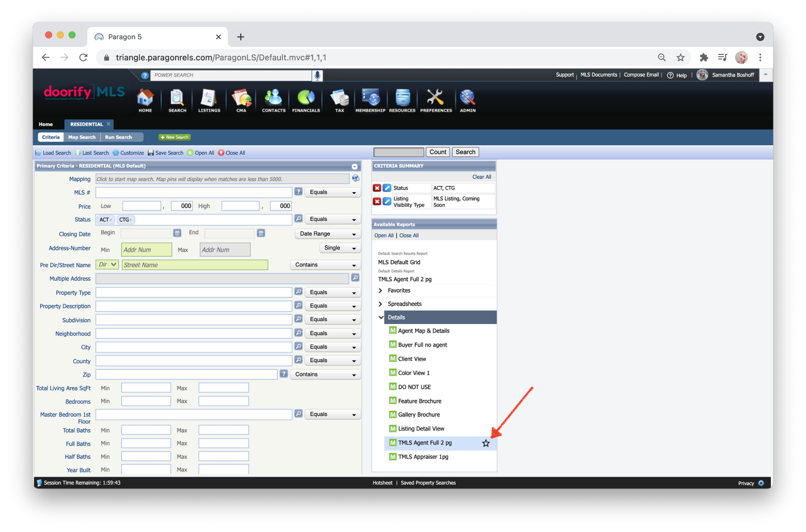Image resolution: width=806 pixels, height=532 pixels.
Task: Open the ADMIN module icon
Action: tap(468, 100)
